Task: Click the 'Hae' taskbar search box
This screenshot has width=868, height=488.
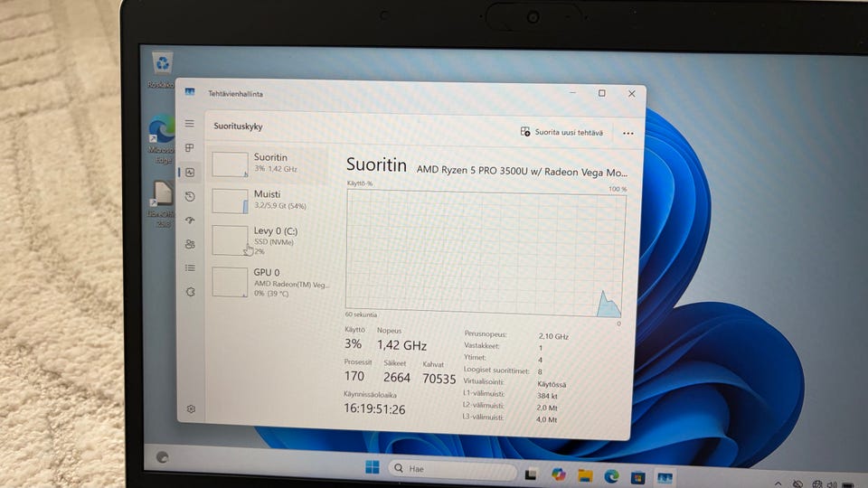Action: coord(453,469)
